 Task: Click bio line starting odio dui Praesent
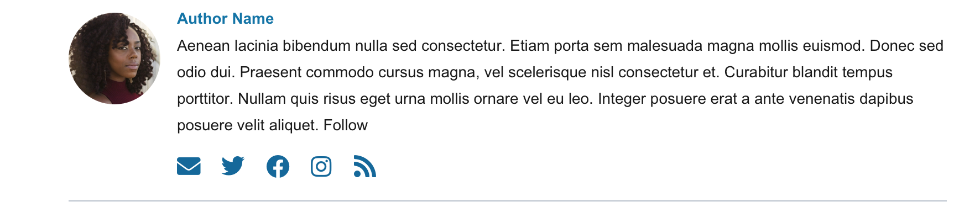pos(535,72)
